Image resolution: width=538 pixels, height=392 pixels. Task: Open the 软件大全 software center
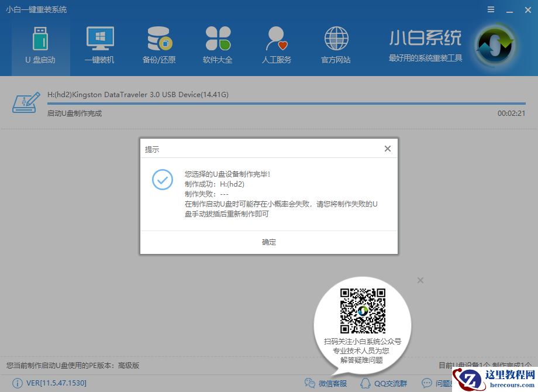pyautogui.click(x=217, y=44)
